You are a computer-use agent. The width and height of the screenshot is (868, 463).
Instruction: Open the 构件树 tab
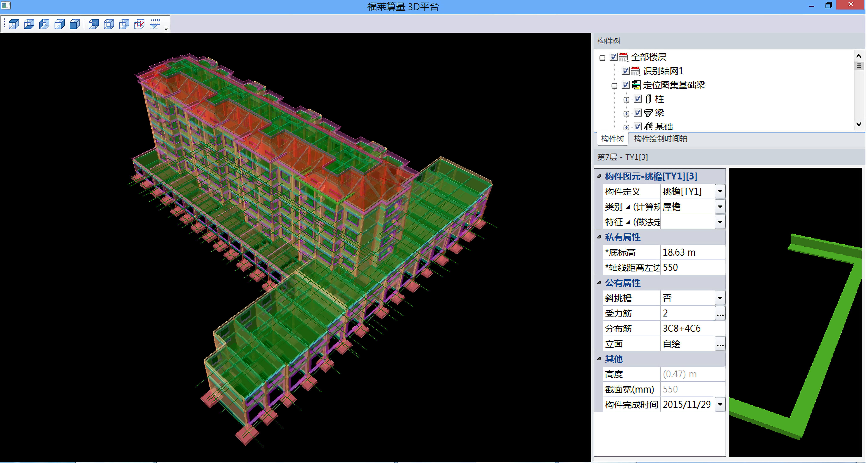pyautogui.click(x=613, y=139)
